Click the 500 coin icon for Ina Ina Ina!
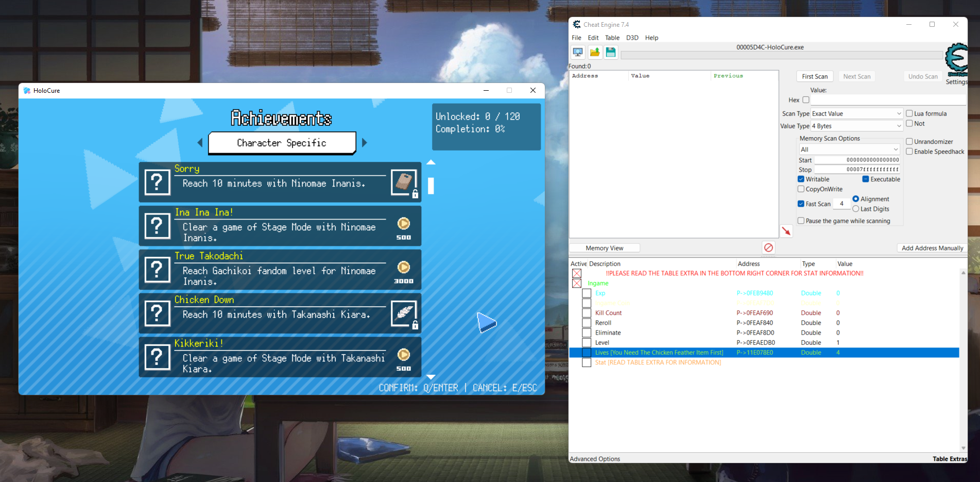980x482 pixels. 404,223
